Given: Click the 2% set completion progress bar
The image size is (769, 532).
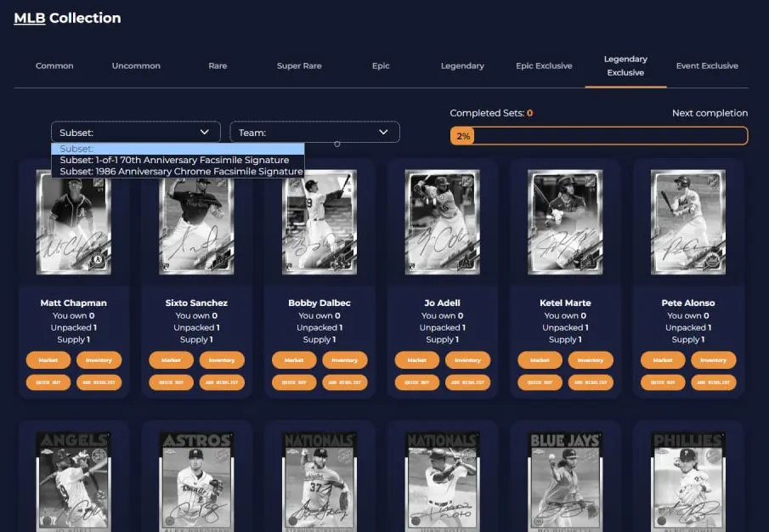Looking at the screenshot, I should [x=599, y=136].
